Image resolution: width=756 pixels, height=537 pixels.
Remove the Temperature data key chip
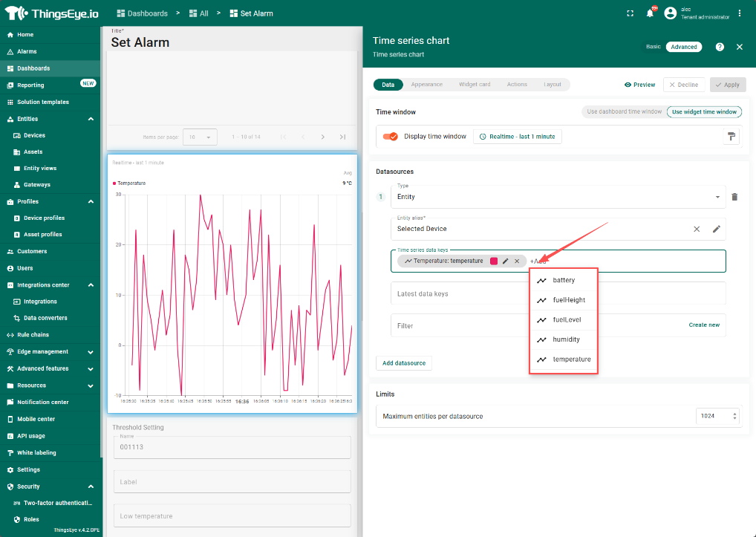tap(517, 261)
